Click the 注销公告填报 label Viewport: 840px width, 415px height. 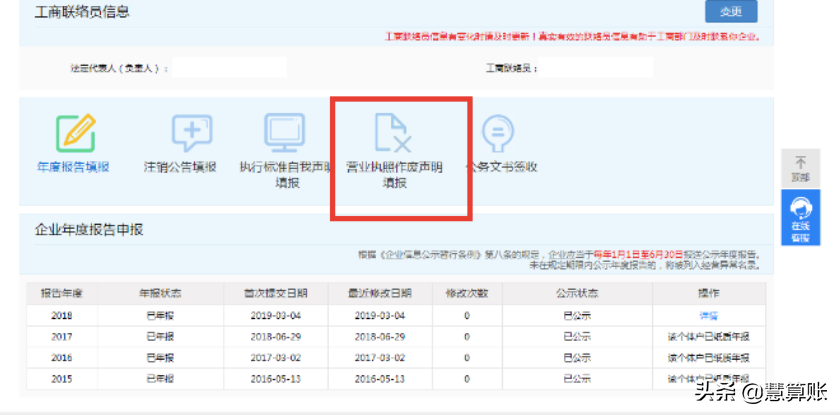pos(180,167)
